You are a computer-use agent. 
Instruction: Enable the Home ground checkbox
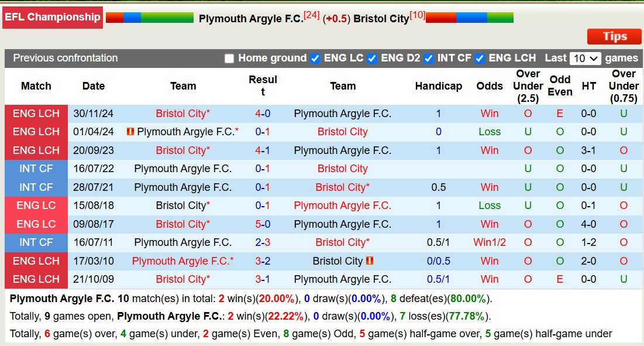pos(230,58)
